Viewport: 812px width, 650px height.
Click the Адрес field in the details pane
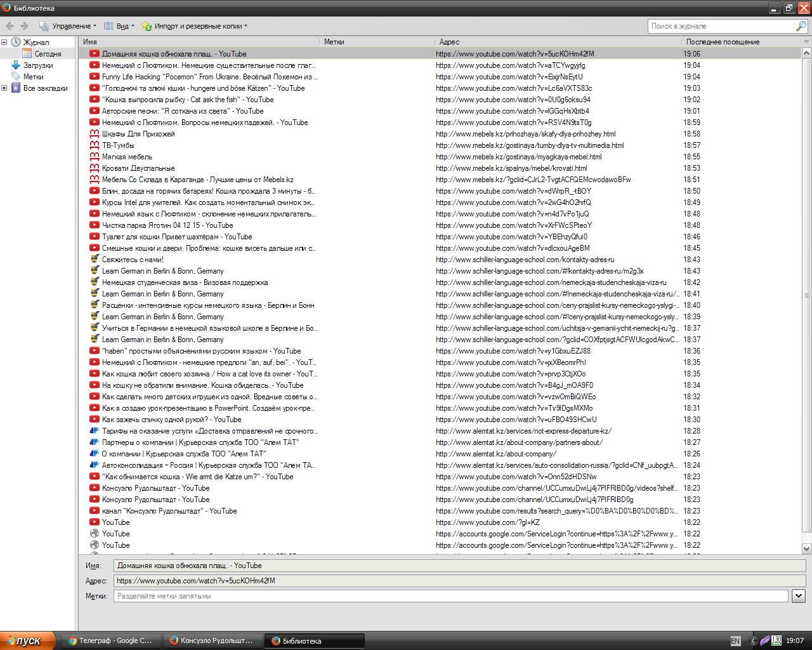459,581
